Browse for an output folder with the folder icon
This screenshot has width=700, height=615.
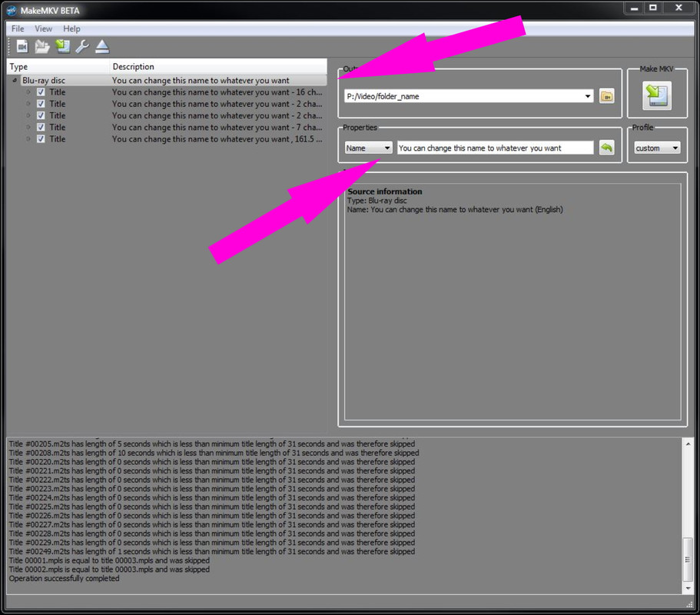(607, 96)
